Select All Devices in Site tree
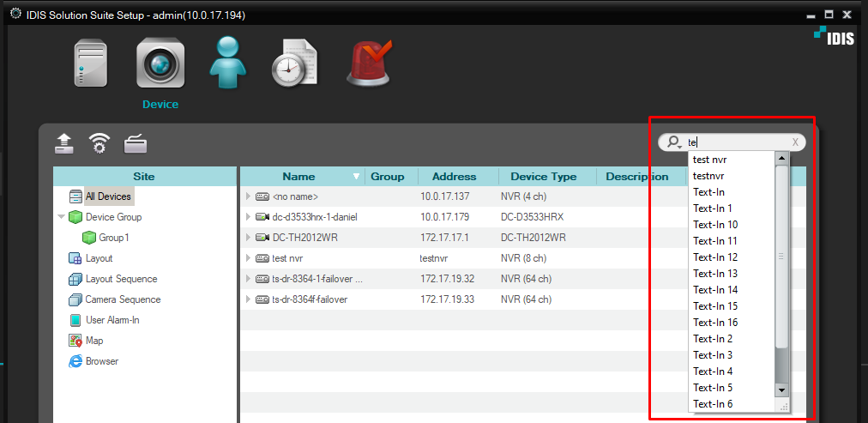This screenshot has height=423, width=868. tap(107, 196)
